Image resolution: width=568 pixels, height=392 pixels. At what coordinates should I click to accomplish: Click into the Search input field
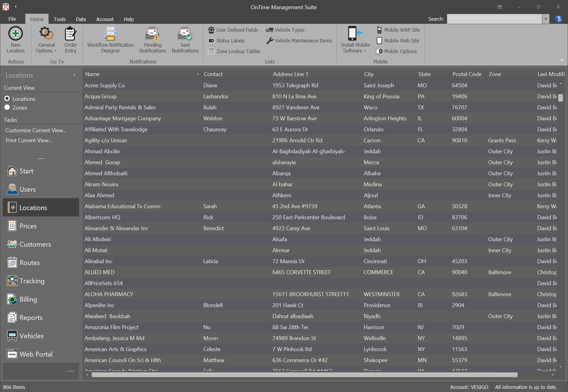[x=494, y=19]
